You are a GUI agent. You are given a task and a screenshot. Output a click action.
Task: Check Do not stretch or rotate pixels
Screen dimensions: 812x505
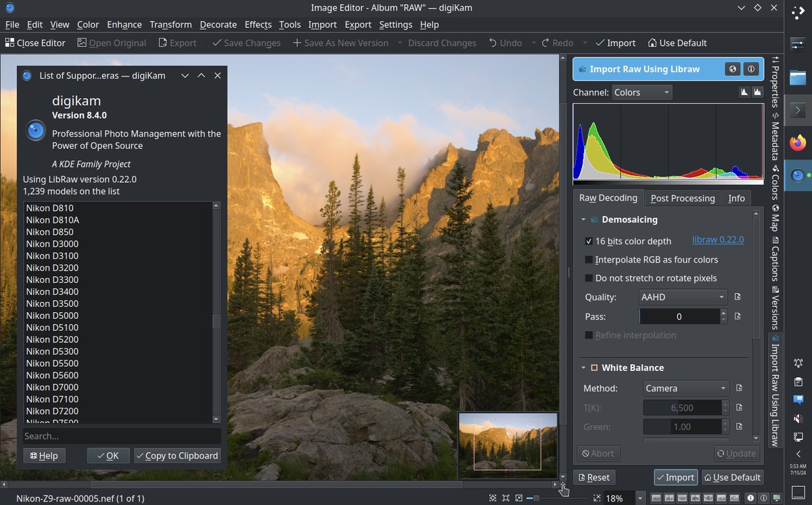[x=589, y=278]
